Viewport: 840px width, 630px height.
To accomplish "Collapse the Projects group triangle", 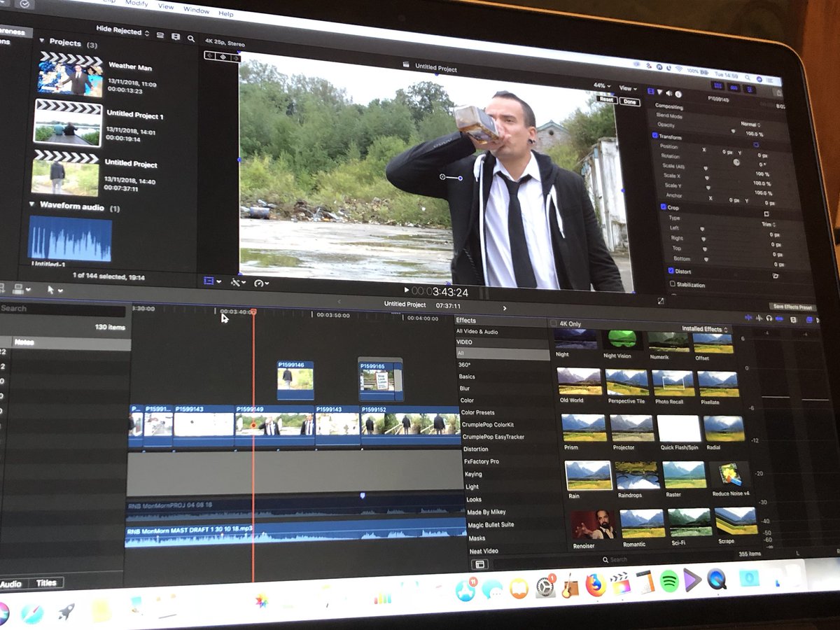I will 42,41.
